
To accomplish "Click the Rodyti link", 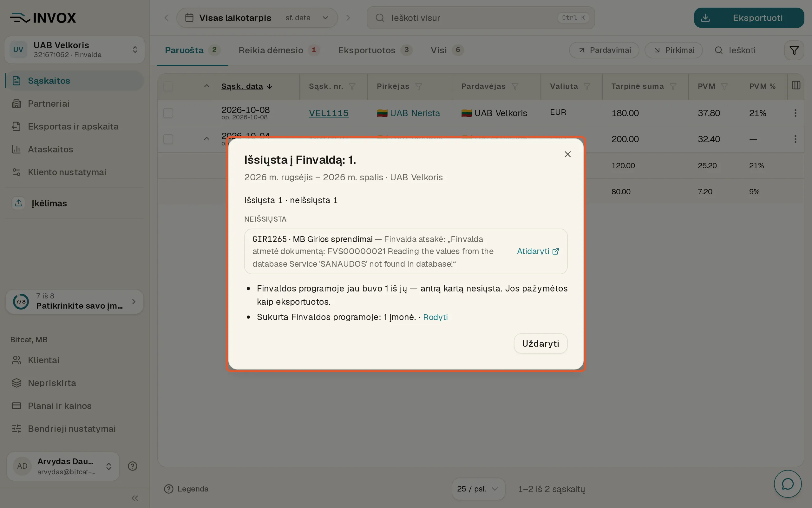I will point(435,317).
